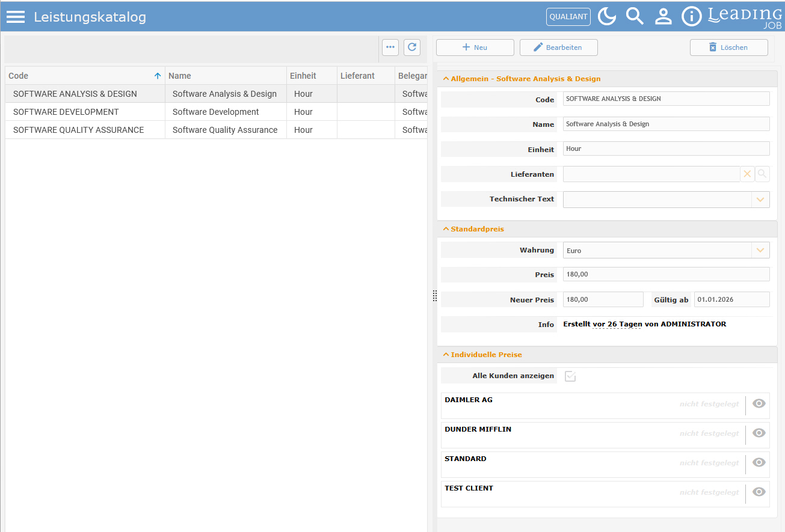
Task: Select the SOFTWARE ANALYSIS & DESIGN row
Action: pyautogui.click(x=216, y=94)
